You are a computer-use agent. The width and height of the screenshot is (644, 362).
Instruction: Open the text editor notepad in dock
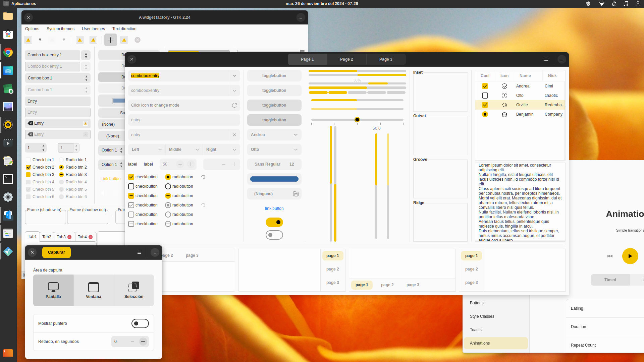pyautogui.click(x=8, y=161)
